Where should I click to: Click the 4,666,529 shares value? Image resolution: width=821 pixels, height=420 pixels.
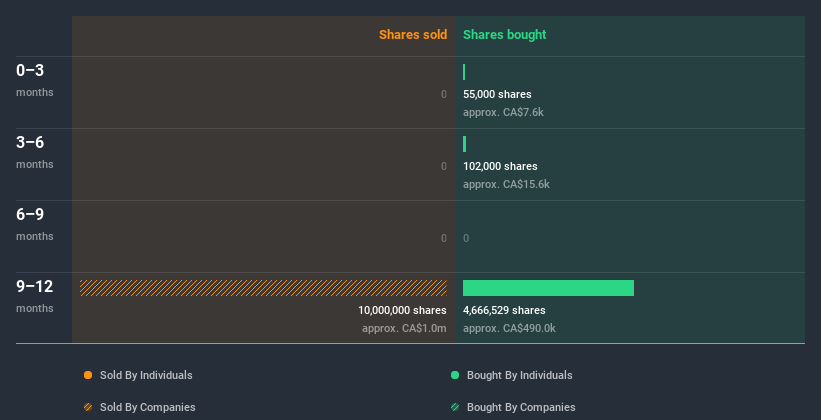tap(504, 311)
